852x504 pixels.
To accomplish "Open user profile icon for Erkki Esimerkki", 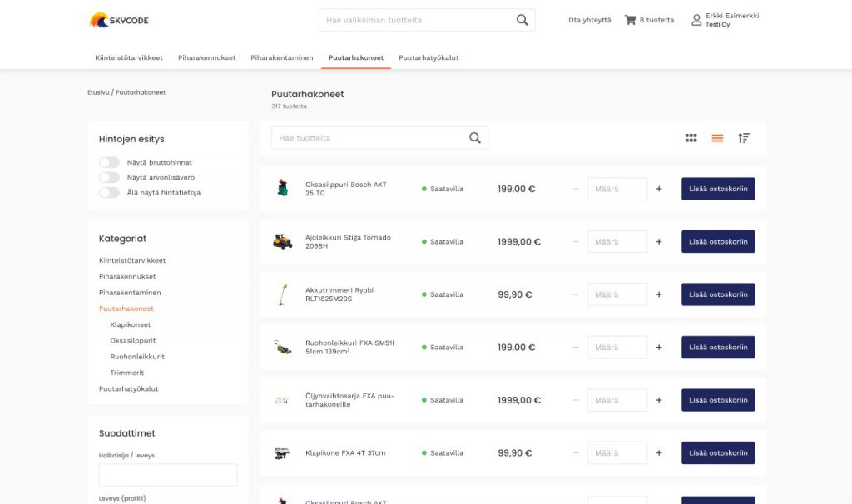I will (x=696, y=20).
